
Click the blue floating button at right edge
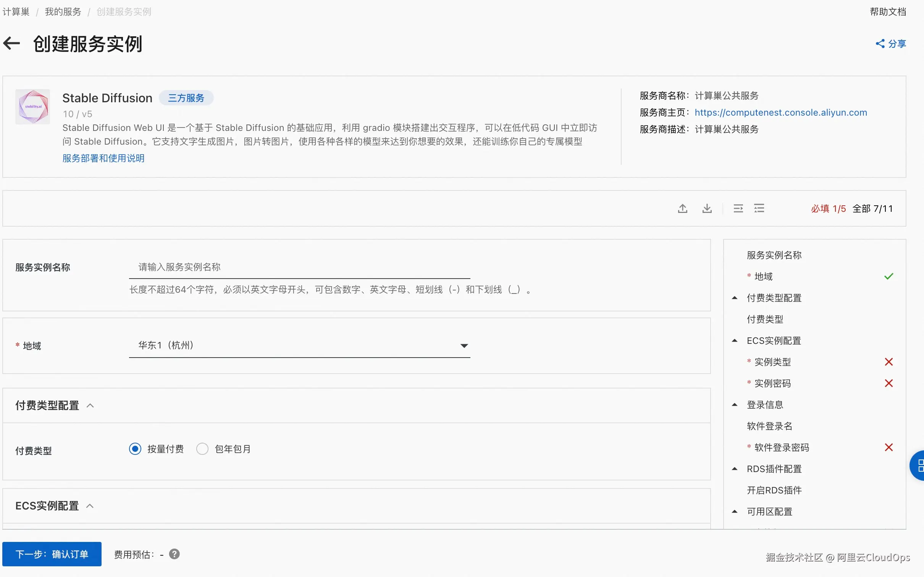(918, 466)
